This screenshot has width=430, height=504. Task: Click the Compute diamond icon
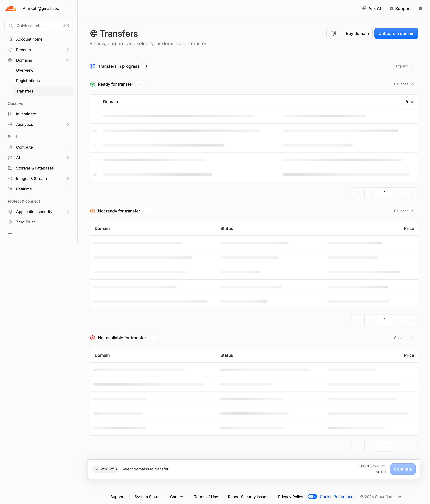pos(10,147)
